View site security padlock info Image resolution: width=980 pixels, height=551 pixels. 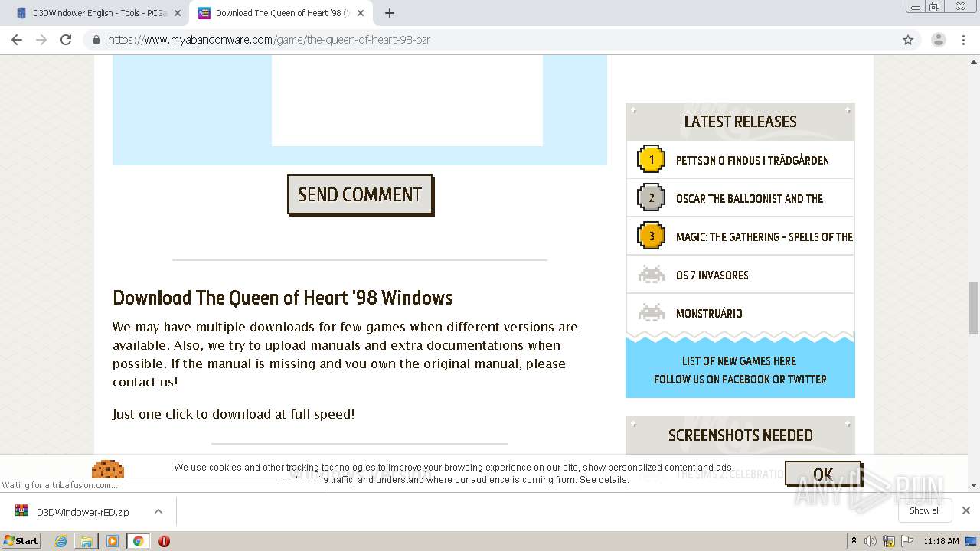click(96, 40)
